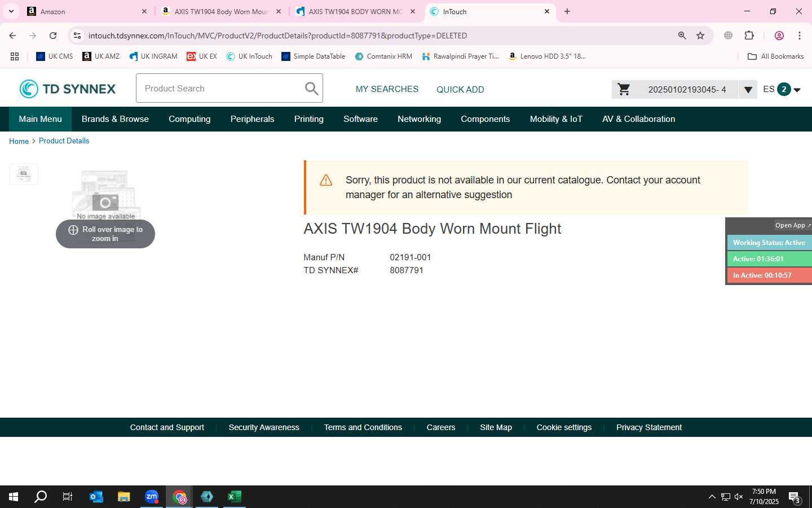Open the Chrome three-dot menu
812x508 pixels.
(x=800, y=36)
